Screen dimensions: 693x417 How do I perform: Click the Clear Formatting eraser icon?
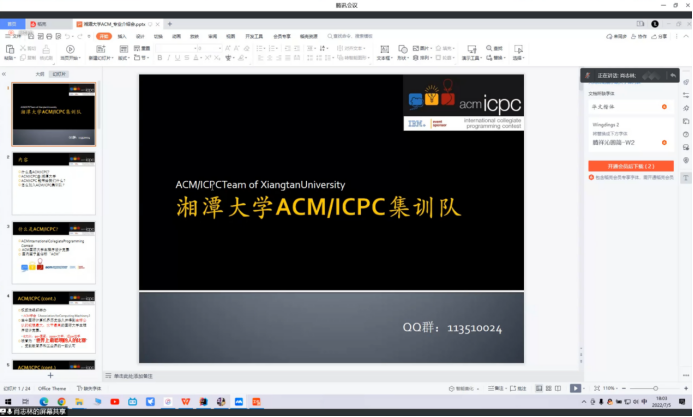tap(247, 48)
